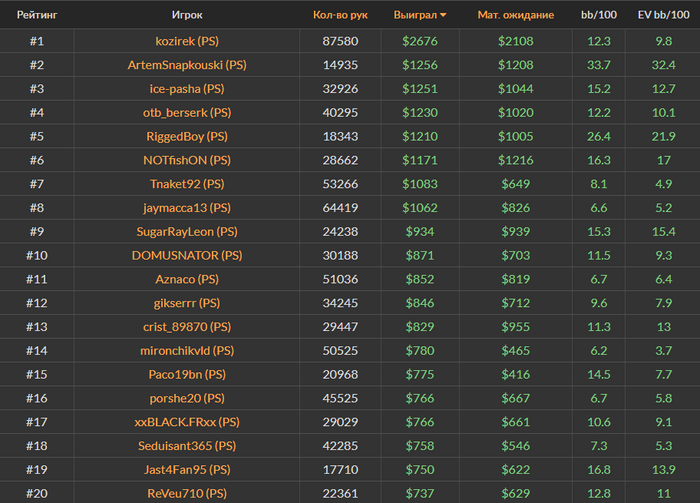Open xxBLACK.FRxx (PS) player profile

(x=186, y=422)
